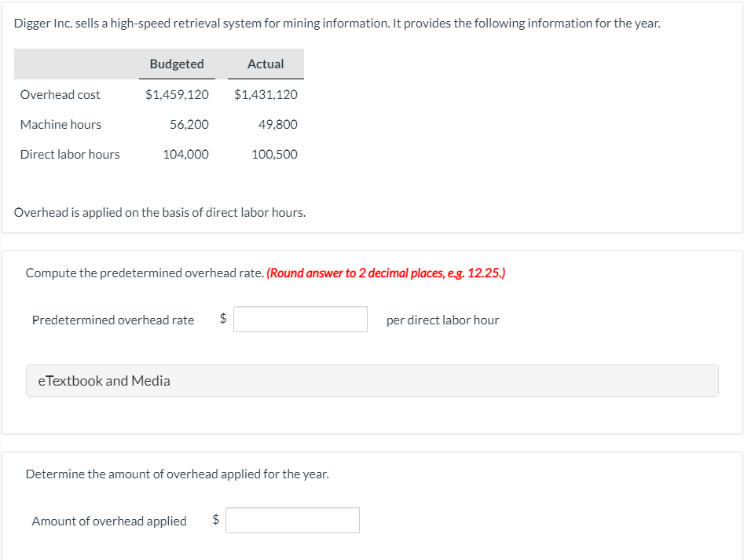Click actual direct labor hours 100,500

pyautogui.click(x=275, y=154)
